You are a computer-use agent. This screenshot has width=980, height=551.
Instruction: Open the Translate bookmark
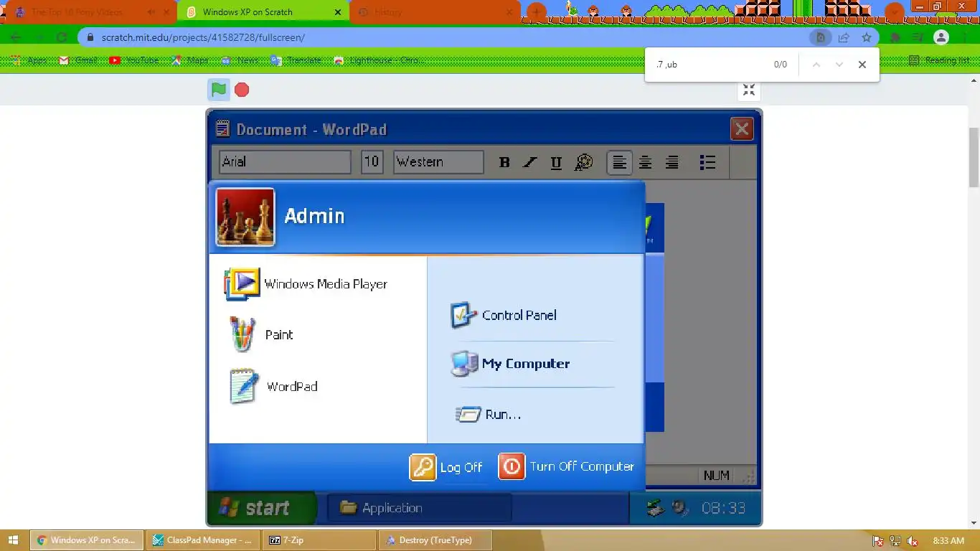[296, 60]
